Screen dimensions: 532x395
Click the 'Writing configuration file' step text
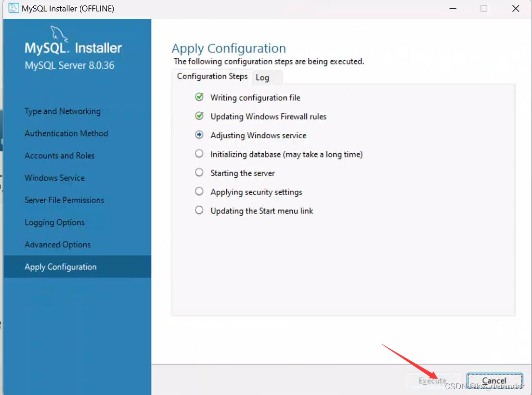[255, 98]
